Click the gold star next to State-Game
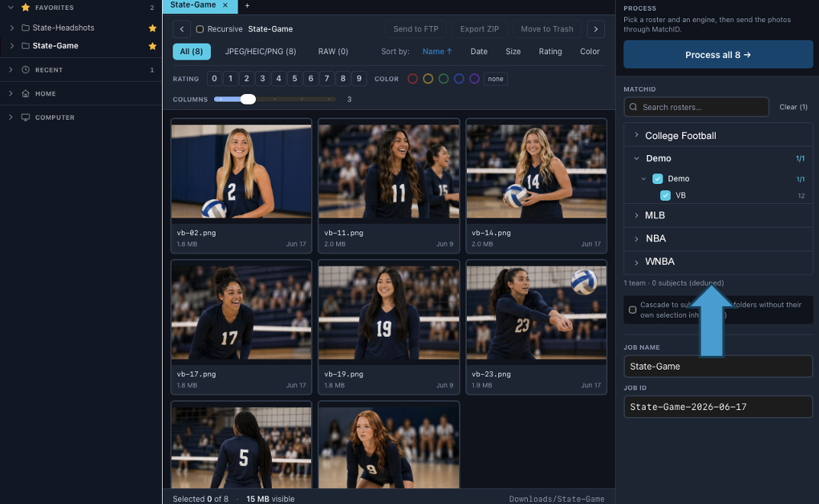 [152, 46]
